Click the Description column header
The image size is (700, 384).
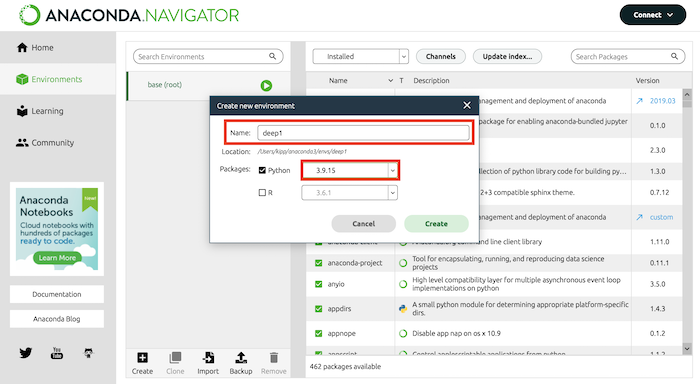point(431,80)
